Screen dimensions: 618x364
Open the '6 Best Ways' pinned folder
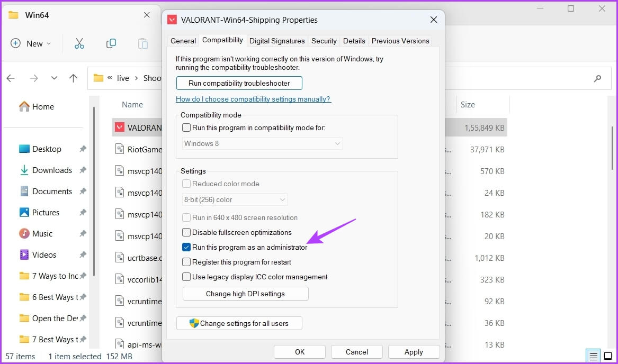point(49,297)
